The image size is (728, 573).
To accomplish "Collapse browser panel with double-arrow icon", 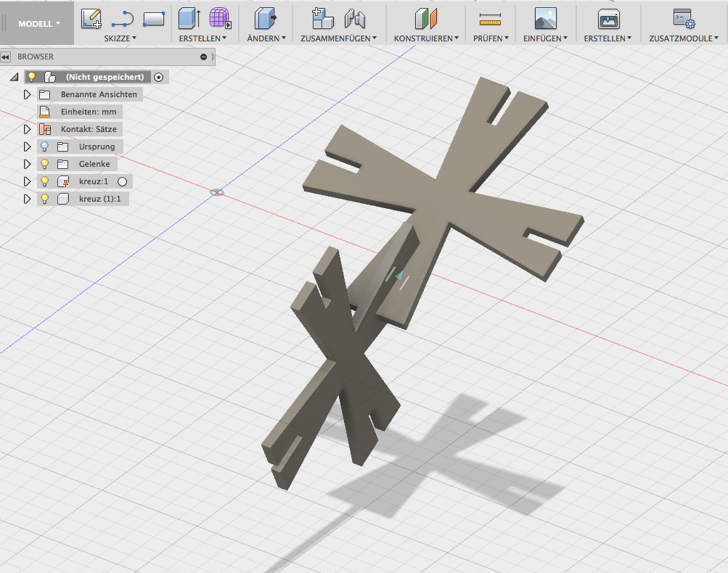I will pyautogui.click(x=6, y=57).
